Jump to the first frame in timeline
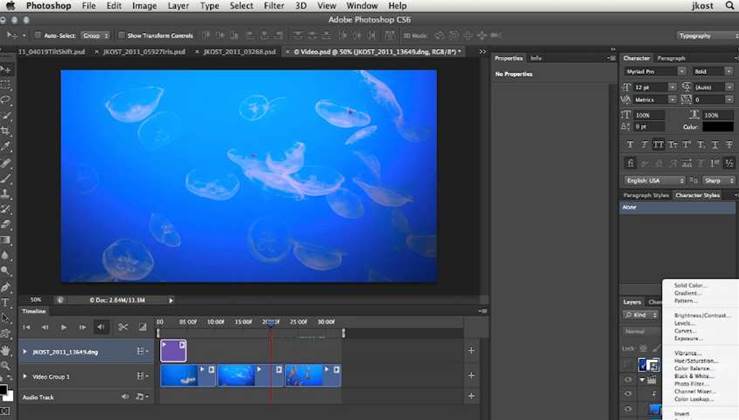 click(x=27, y=327)
